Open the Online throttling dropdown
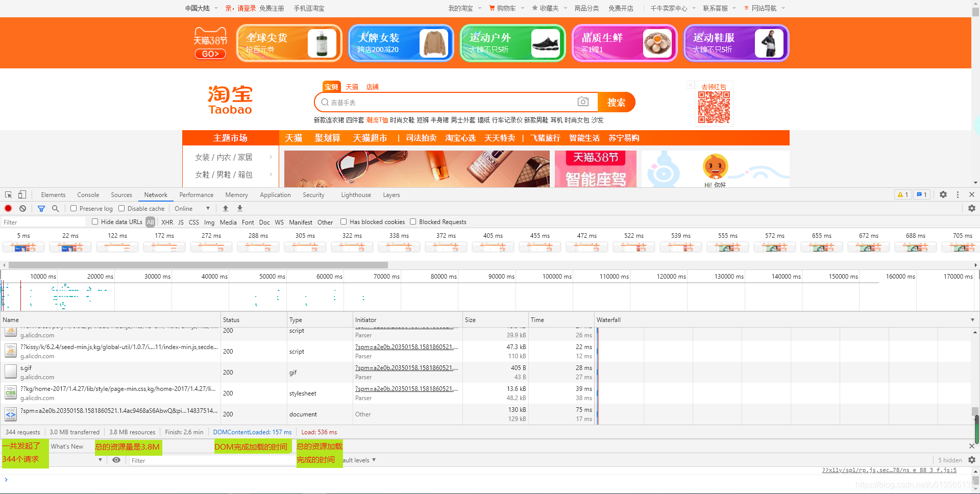980x494 pixels. click(x=192, y=208)
